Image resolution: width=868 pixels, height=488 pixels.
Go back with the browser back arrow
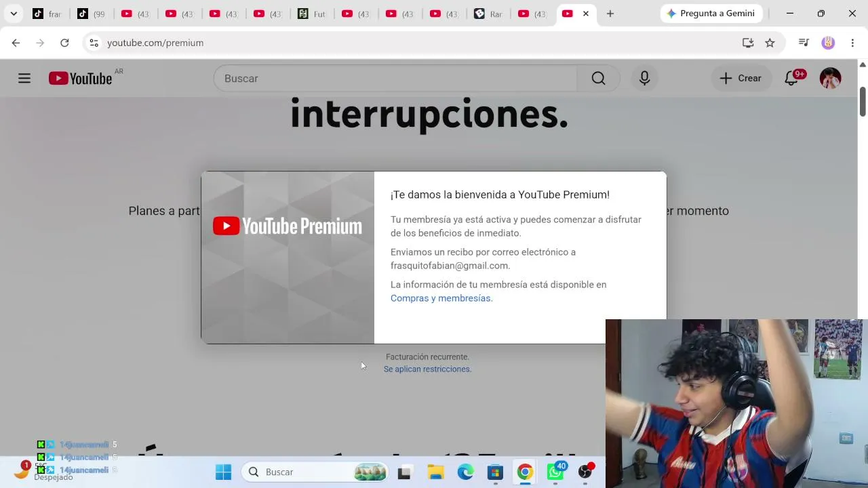pos(16,43)
